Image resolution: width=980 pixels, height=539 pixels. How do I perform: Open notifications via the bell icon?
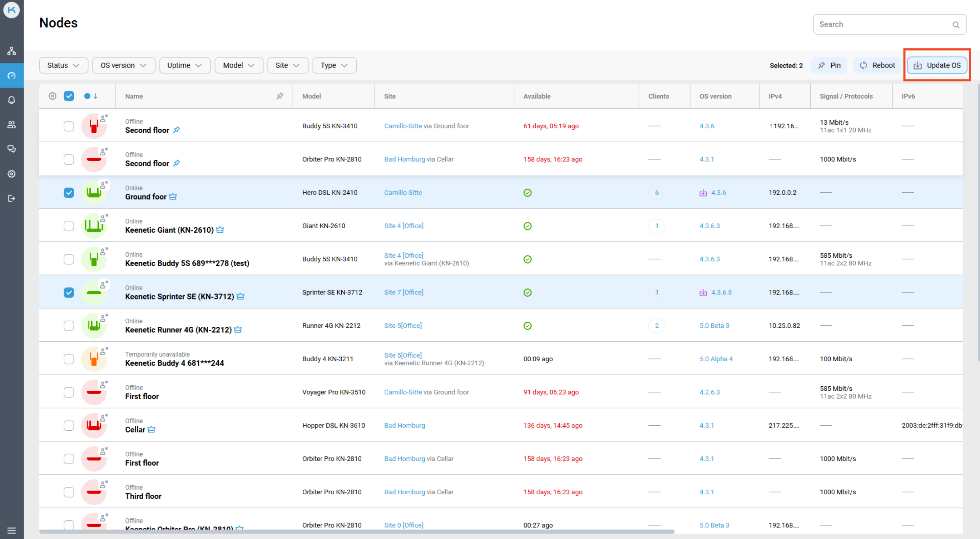[11, 100]
